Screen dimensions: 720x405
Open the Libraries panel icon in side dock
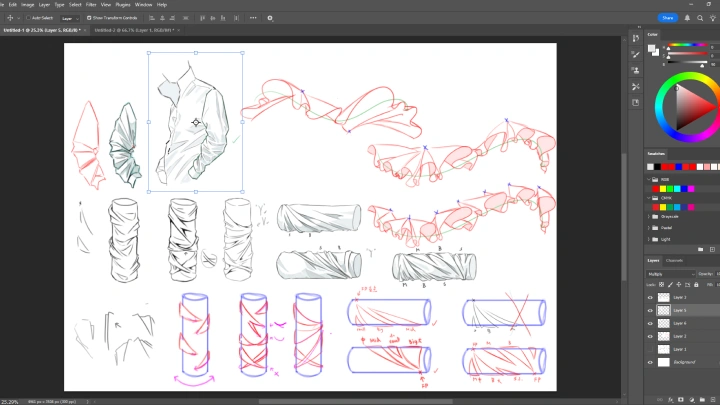pos(636,102)
